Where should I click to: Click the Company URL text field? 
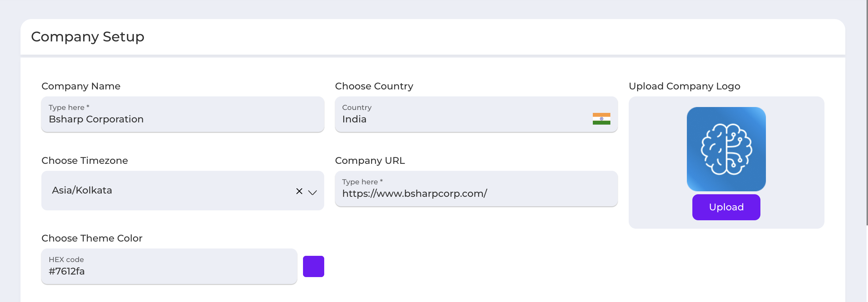pyautogui.click(x=476, y=189)
